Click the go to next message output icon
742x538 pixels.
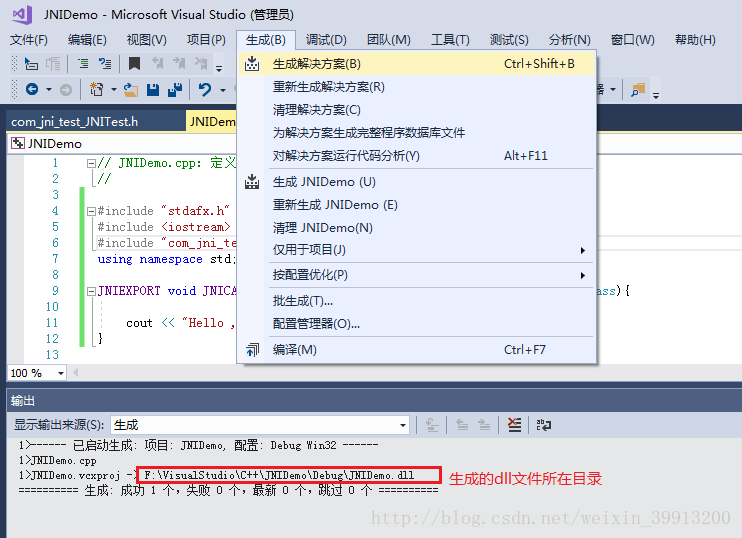[484, 425]
